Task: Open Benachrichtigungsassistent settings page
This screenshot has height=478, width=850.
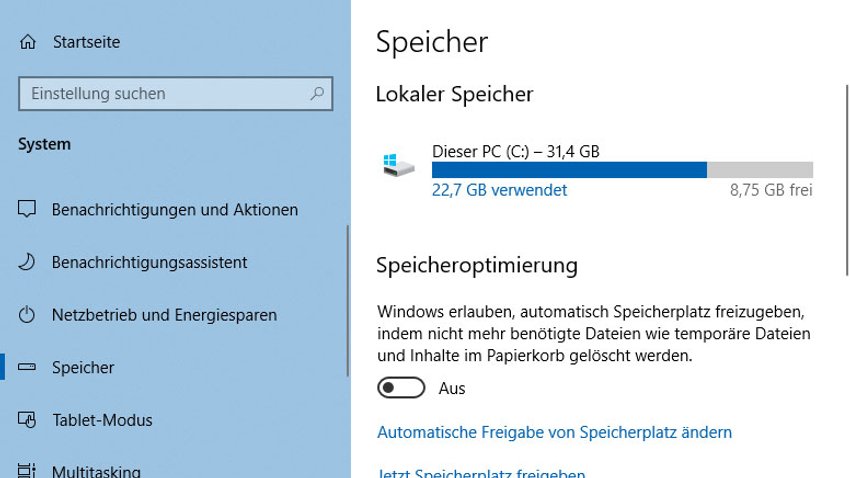Action: [x=149, y=262]
